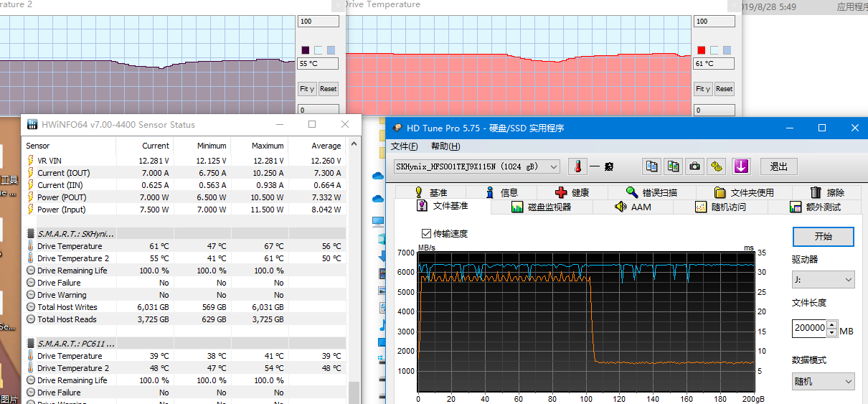Open HD Tune options via the wrench icon

tap(717, 166)
